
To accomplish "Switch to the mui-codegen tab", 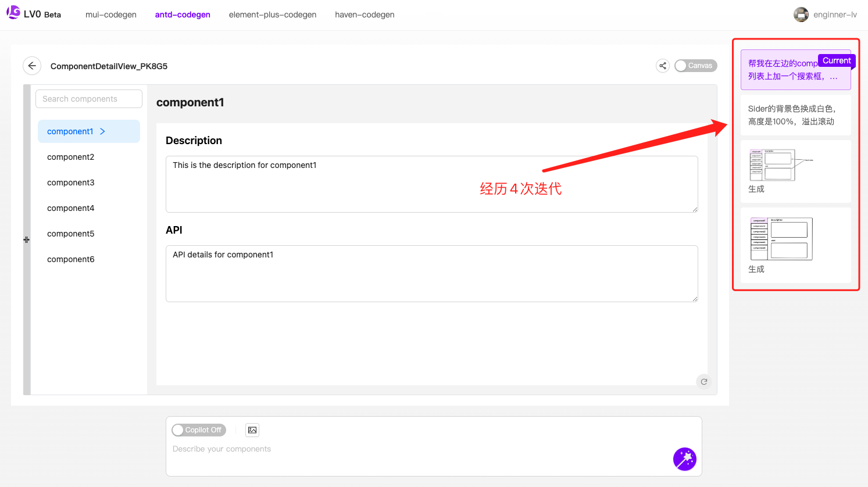I will (x=110, y=15).
